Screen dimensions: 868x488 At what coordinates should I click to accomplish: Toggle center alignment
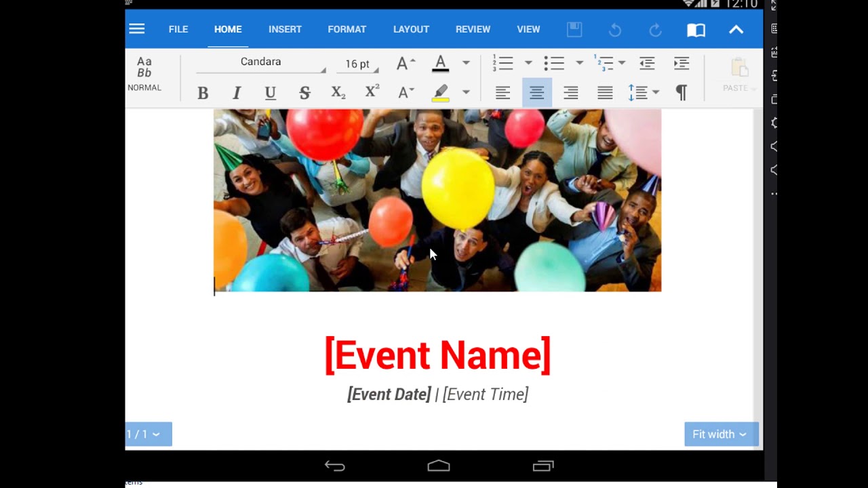pos(537,93)
